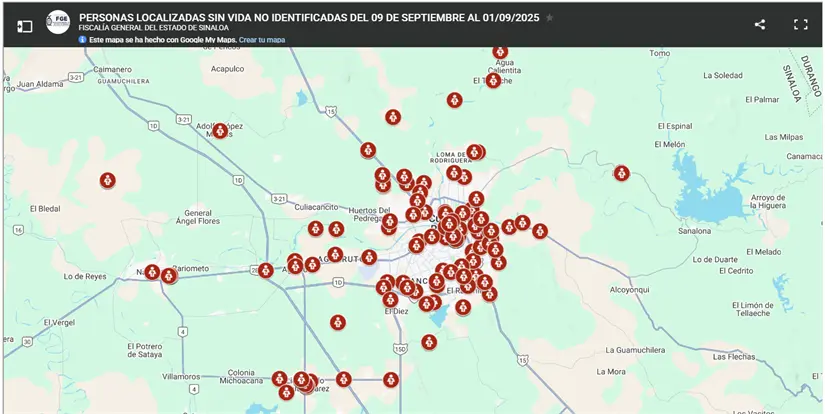Select the marker by Colonia Michoacana
The image size is (825, 414).
click(279, 379)
